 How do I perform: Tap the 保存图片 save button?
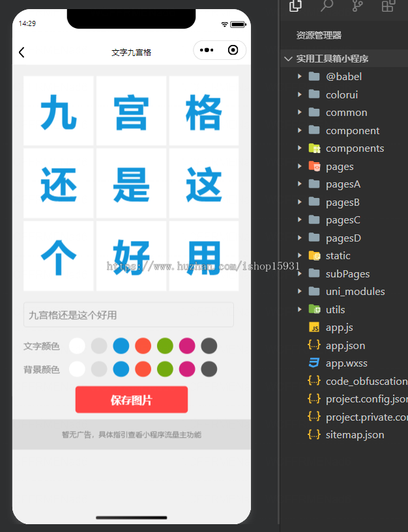132,400
